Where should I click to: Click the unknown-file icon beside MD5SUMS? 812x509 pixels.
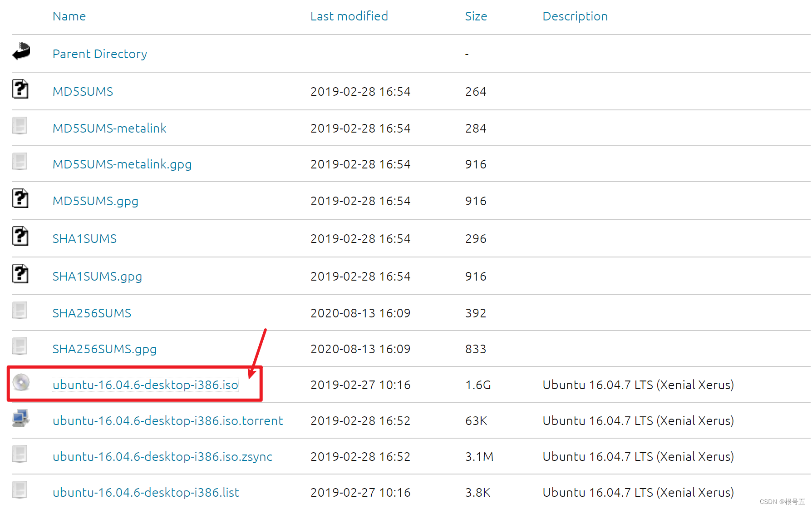click(x=20, y=89)
